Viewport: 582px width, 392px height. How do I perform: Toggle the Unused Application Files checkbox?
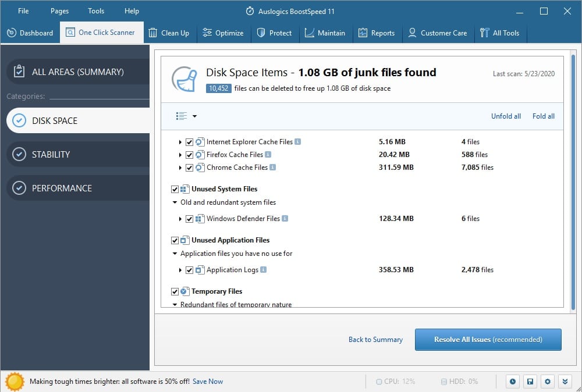[x=175, y=240]
